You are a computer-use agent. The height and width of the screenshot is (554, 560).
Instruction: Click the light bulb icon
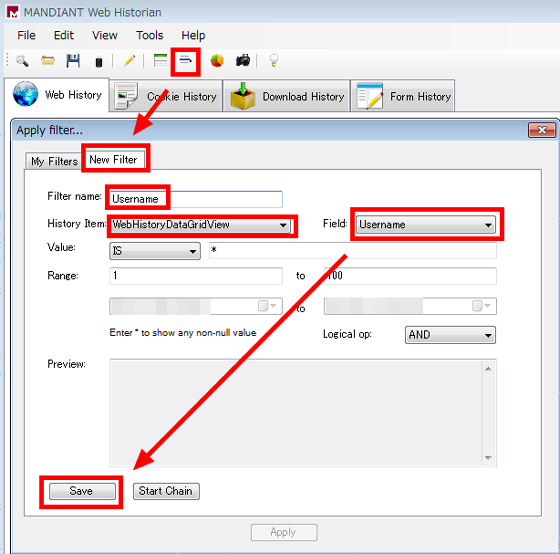[x=274, y=61]
